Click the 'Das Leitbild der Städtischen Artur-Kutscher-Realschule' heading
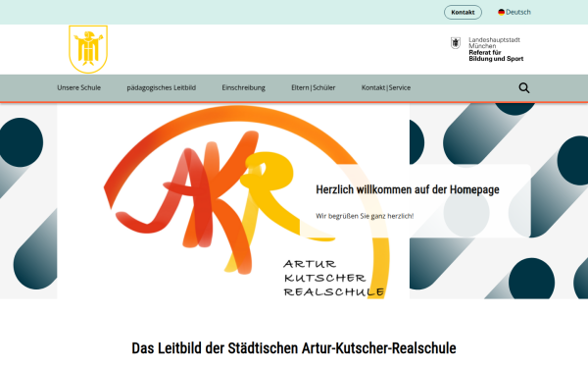This screenshot has height=368, width=588. pos(294,348)
